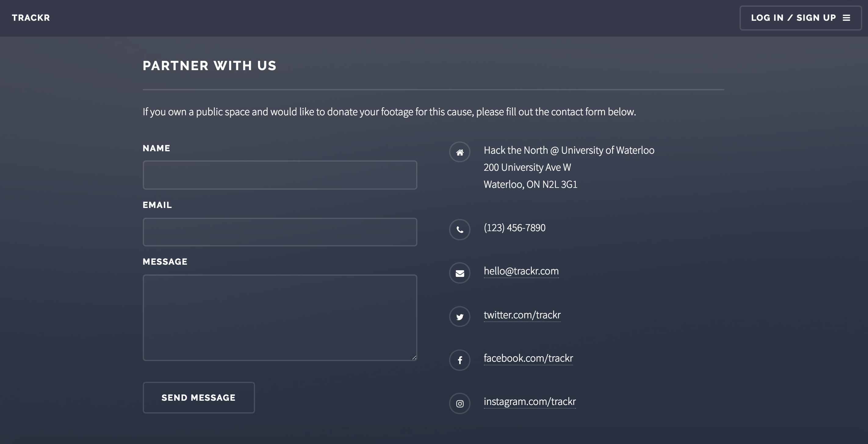Click the Partner With Us heading
The height and width of the screenshot is (444, 868).
coord(209,66)
